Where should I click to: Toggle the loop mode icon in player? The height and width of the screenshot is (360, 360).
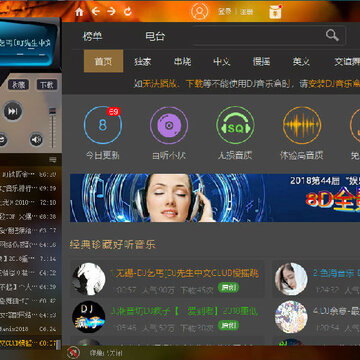click(3, 139)
